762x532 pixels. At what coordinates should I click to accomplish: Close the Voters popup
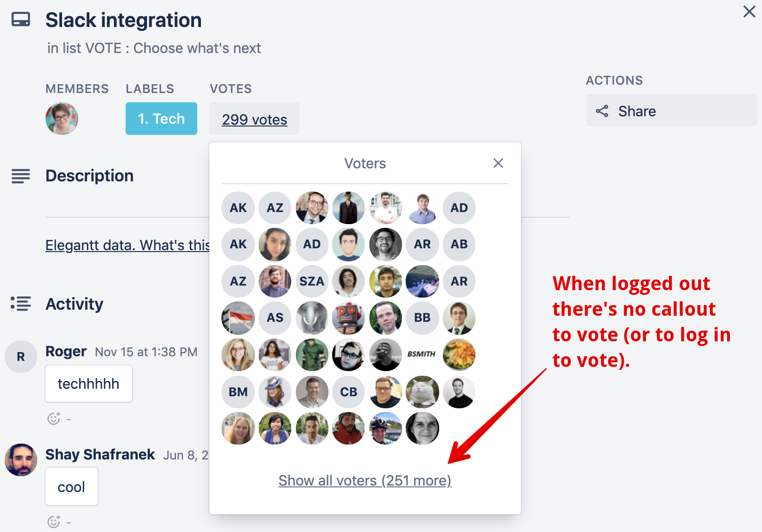coord(498,163)
